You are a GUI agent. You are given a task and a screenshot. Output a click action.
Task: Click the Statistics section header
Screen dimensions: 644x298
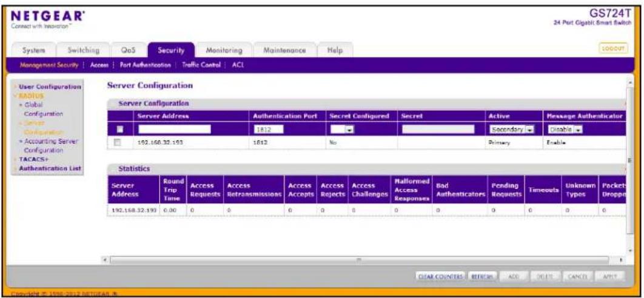(367, 168)
